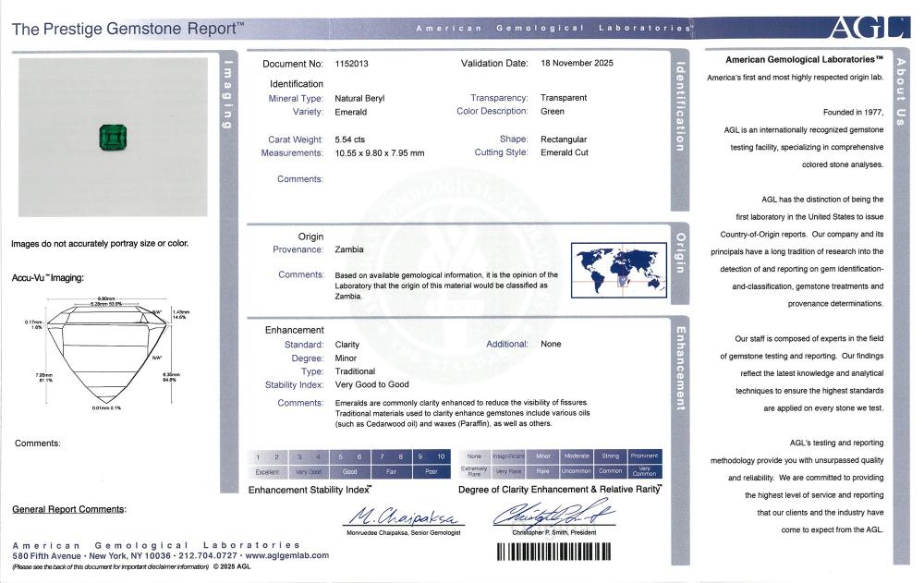Image resolution: width=924 pixels, height=583 pixels.
Task: Click the Accu-Vu Imaging label
Action: 48,278
